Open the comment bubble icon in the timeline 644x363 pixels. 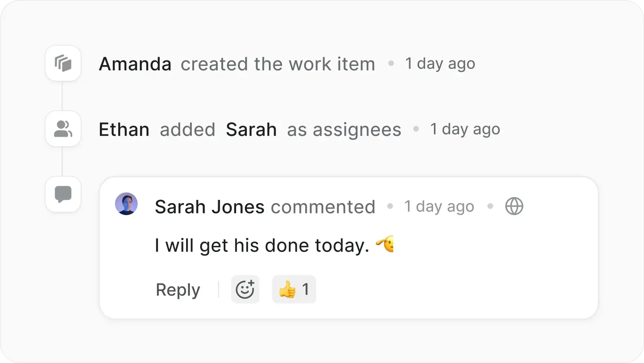tap(63, 194)
